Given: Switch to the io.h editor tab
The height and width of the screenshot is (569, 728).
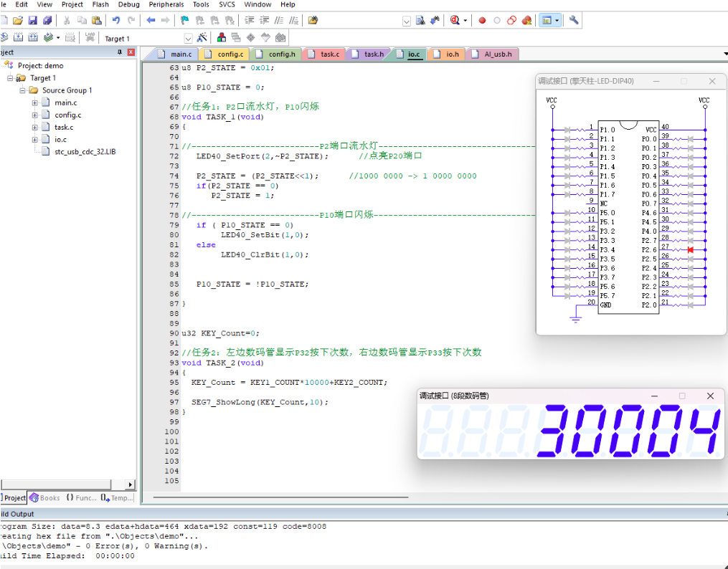Looking at the screenshot, I should (x=447, y=54).
